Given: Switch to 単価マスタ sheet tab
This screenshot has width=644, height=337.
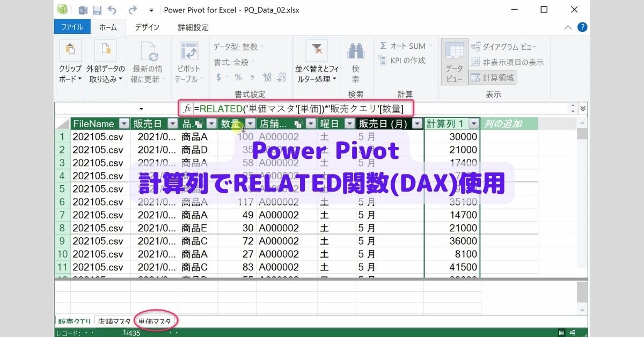Looking at the screenshot, I should click(x=155, y=321).
